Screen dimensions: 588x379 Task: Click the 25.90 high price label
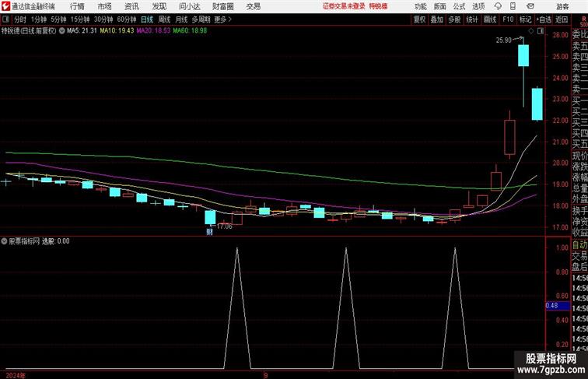504,40
